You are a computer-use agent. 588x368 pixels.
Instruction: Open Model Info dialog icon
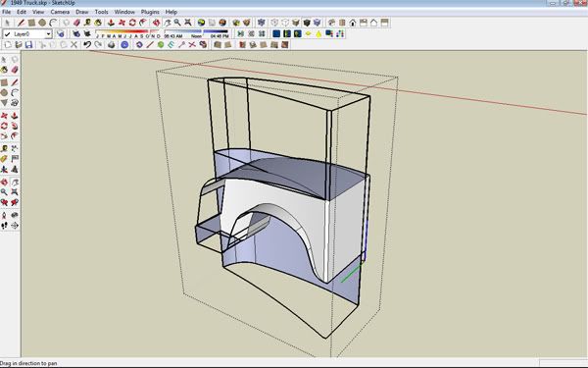coord(124,45)
